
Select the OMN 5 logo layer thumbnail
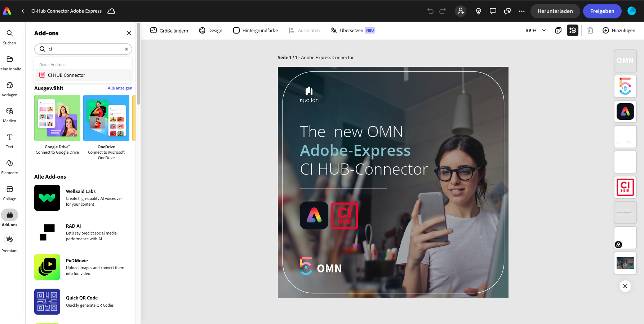click(x=625, y=86)
